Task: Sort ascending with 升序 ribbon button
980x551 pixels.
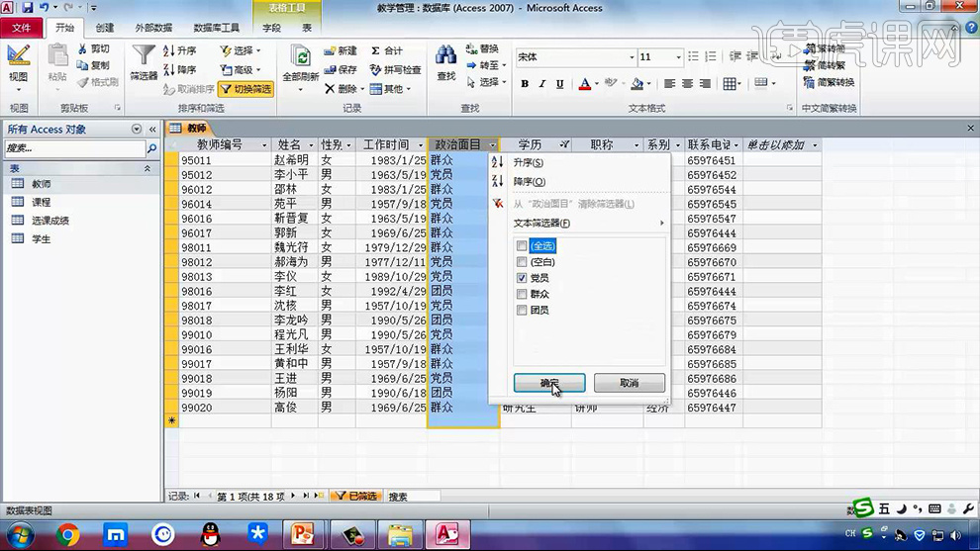Action: point(179,50)
